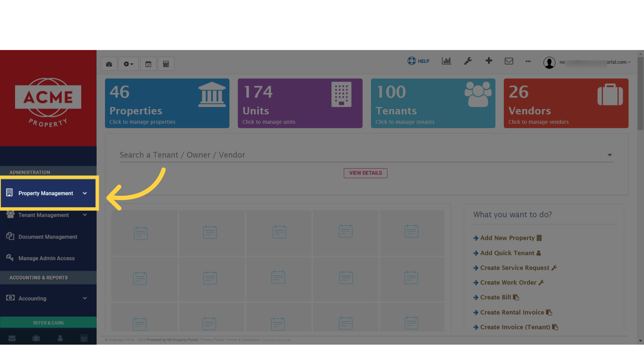Expand the settings gear dropdown
Viewport: 644px width, 362px height.
pos(128,63)
